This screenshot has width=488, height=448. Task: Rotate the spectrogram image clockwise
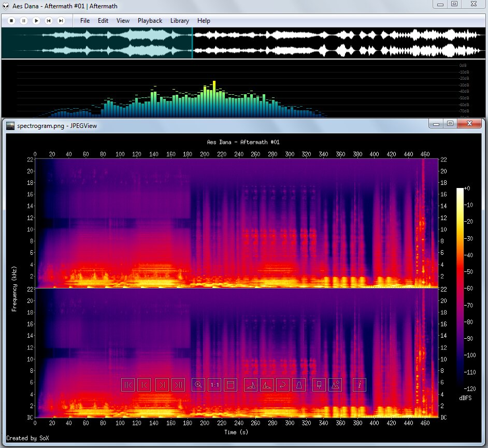(251, 385)
